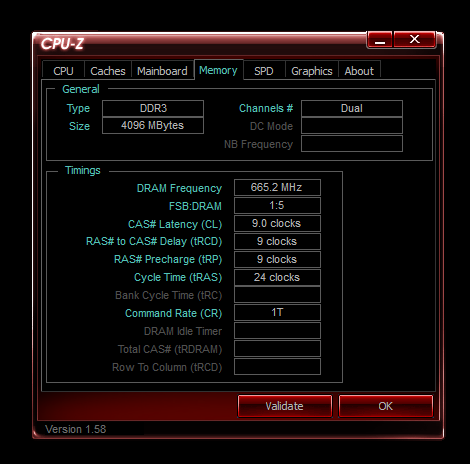
Task: Click the DRAM Frequency label
Action: click(179, 188)
